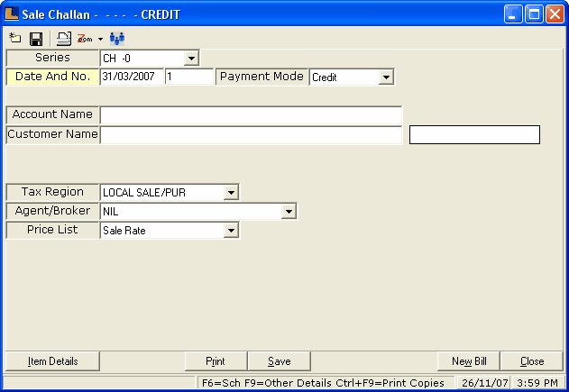Click the status bar date 26/11/07
Screen dimensions: 569x392
click(x=484, y=383)
